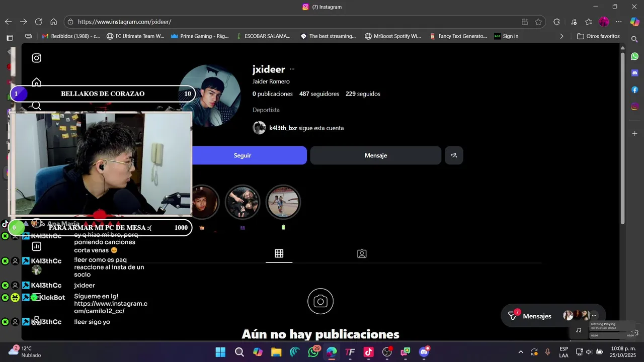Viewport: 644px width, 362px height.
Task: Open the Otros favoritos folder
Action: coord(598,36)
